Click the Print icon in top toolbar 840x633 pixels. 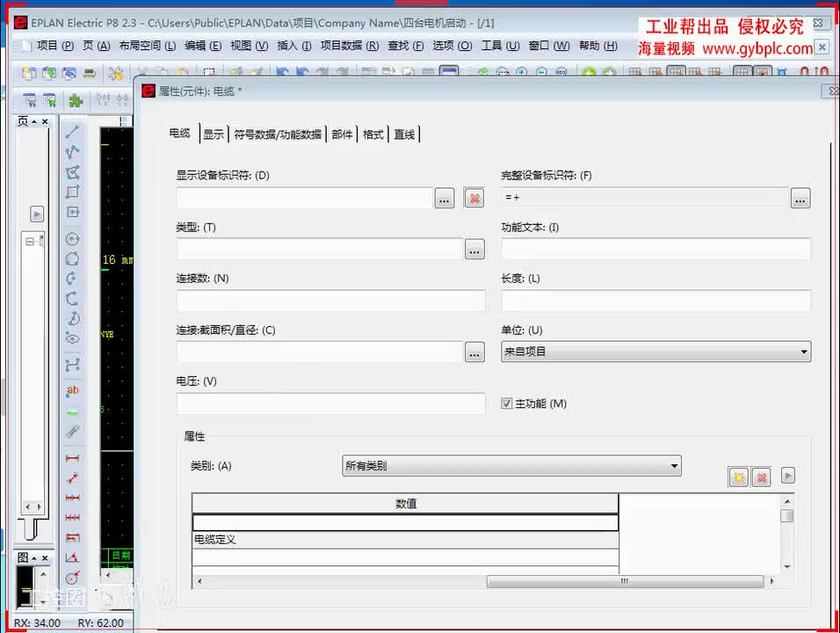click(x=90, y=73)
